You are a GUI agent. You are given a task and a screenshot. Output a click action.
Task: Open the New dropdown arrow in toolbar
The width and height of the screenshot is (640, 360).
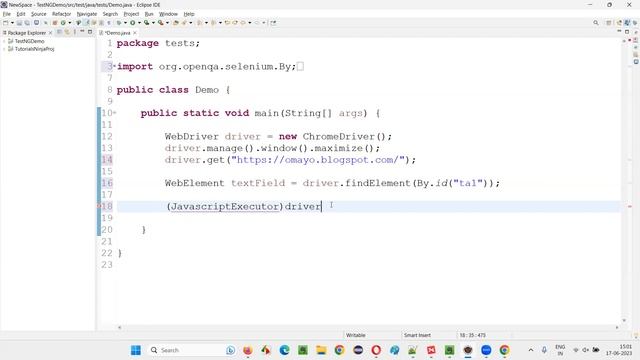point(12,23)
